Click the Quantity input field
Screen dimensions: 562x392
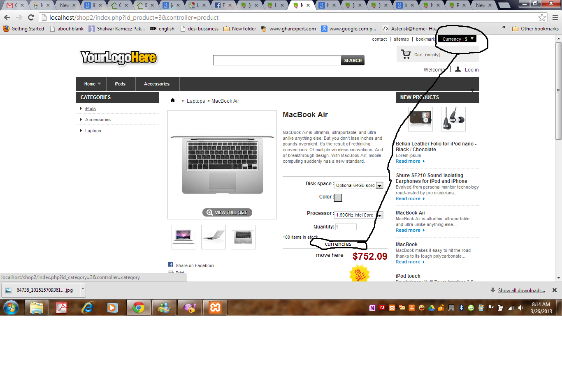(346, 227)
